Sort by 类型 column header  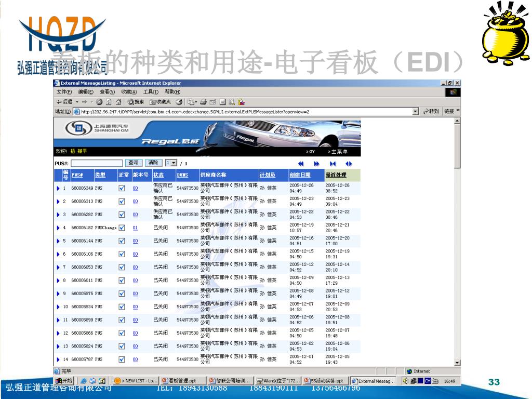(100, 175)
